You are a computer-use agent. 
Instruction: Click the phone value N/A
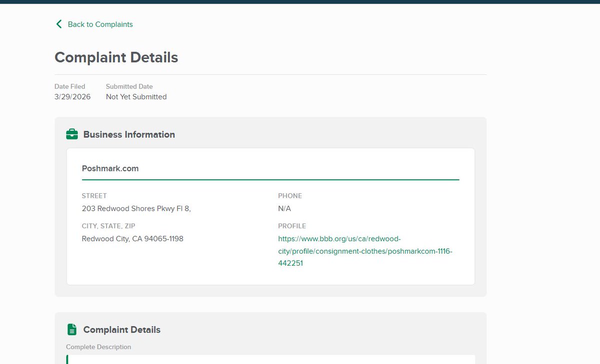[284, 209]
